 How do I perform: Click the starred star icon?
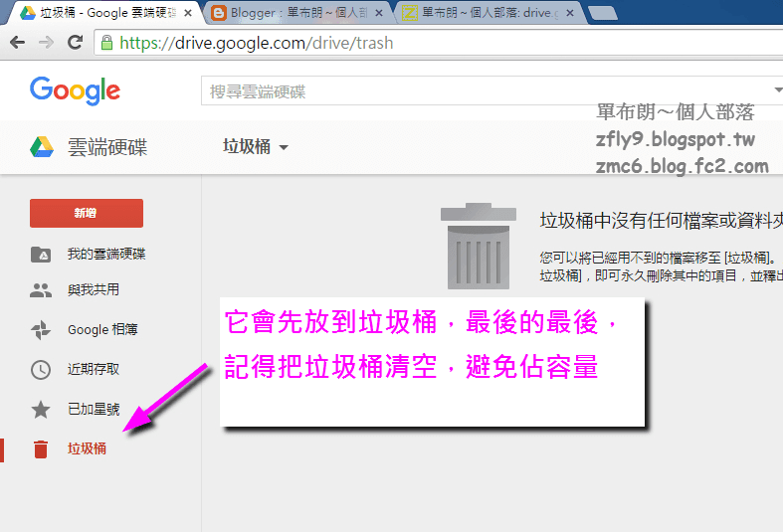point(41,410)
